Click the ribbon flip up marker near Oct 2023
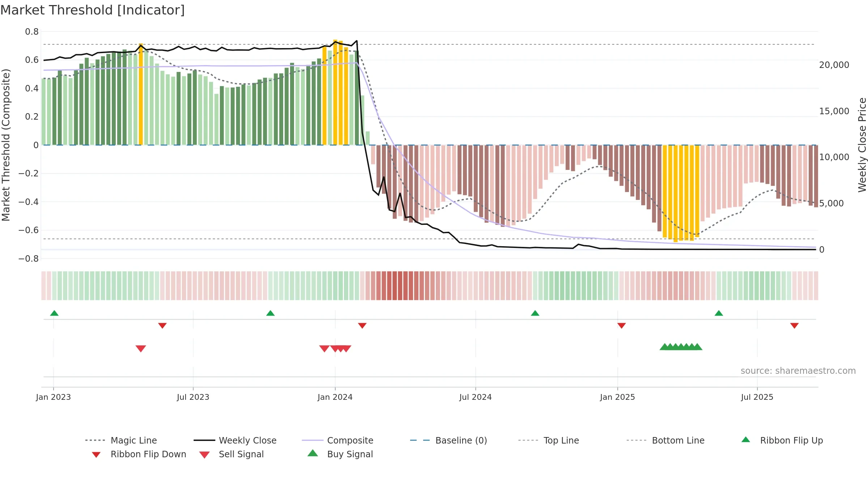The image size is (868, 488). (x=271, y=313)
